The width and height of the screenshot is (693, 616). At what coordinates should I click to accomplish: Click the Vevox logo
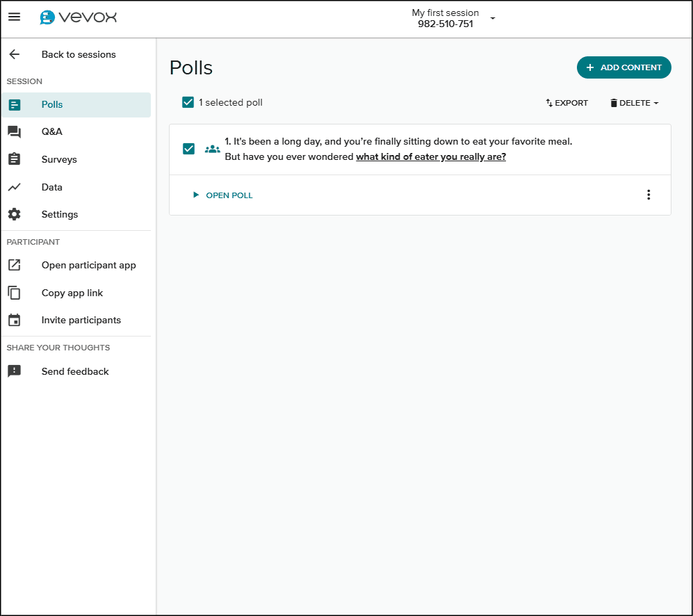78,17
